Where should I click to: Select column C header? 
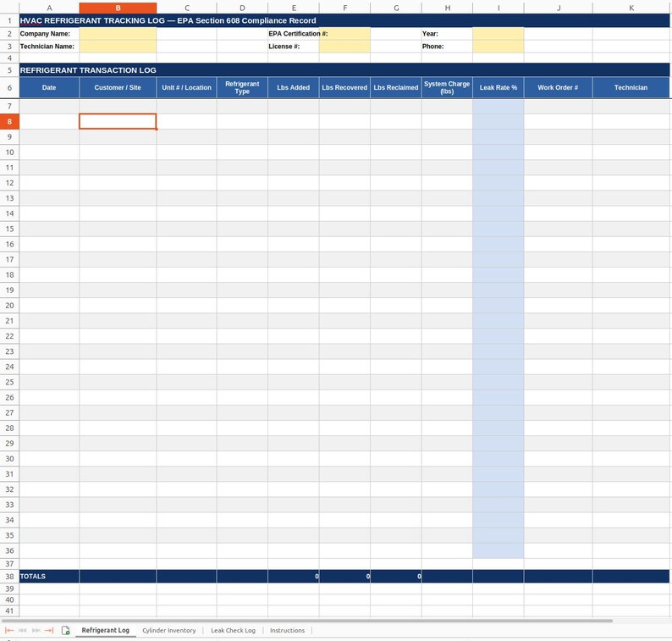[x=186, y=8]
